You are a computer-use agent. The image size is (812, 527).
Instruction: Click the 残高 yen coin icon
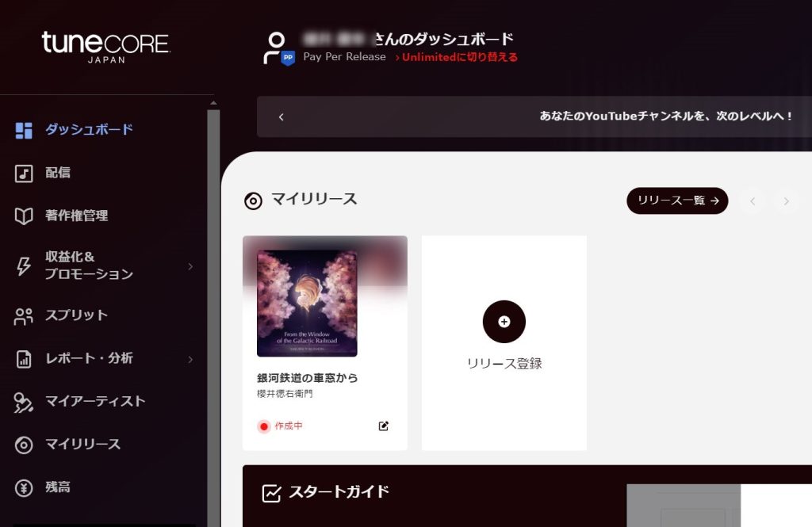(24, 487)
